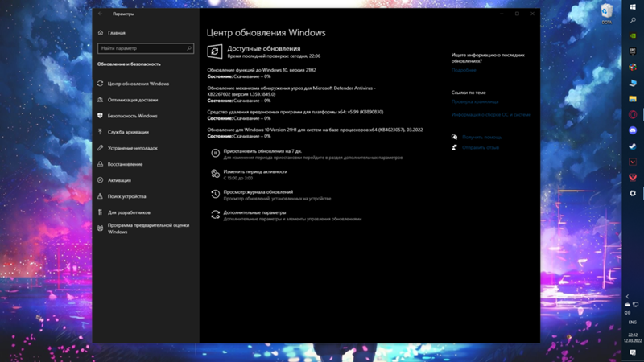Click the Обновление и безопасность heading

coord(129,64)
